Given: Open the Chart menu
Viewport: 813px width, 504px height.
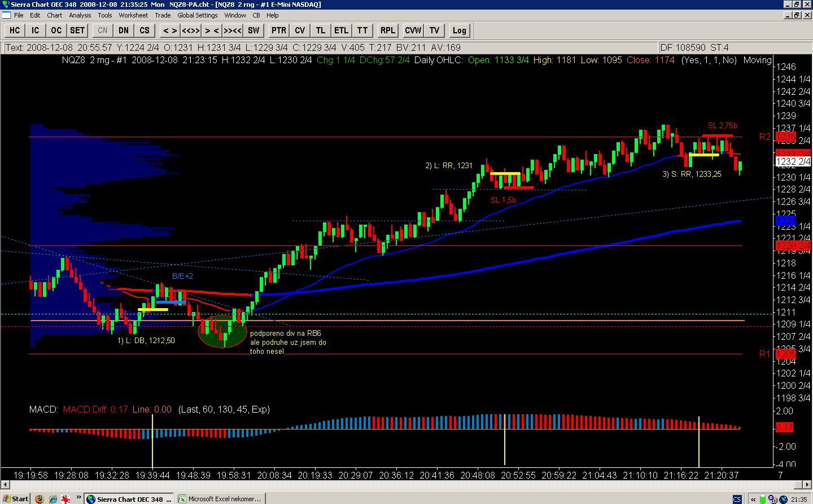Looking at the screenshot, I should coord(55,15).
